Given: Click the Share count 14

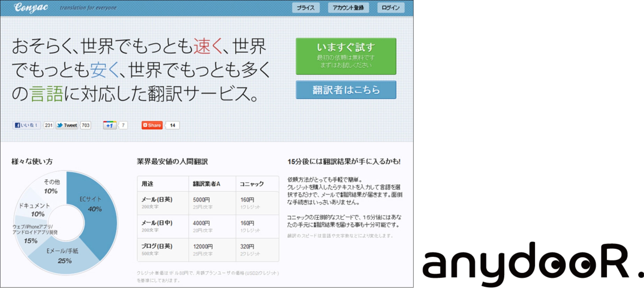Looking at the screenshot, I should [172, 125].
